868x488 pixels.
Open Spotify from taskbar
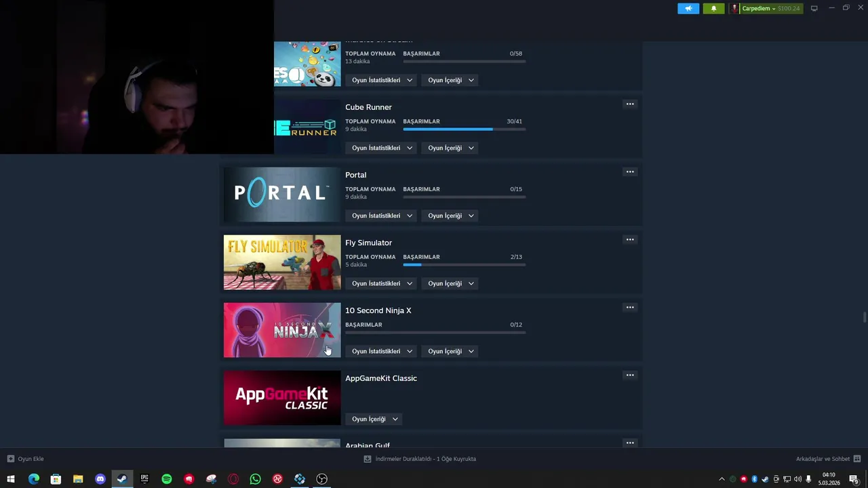pyautogui.click(x=167, y=479)
